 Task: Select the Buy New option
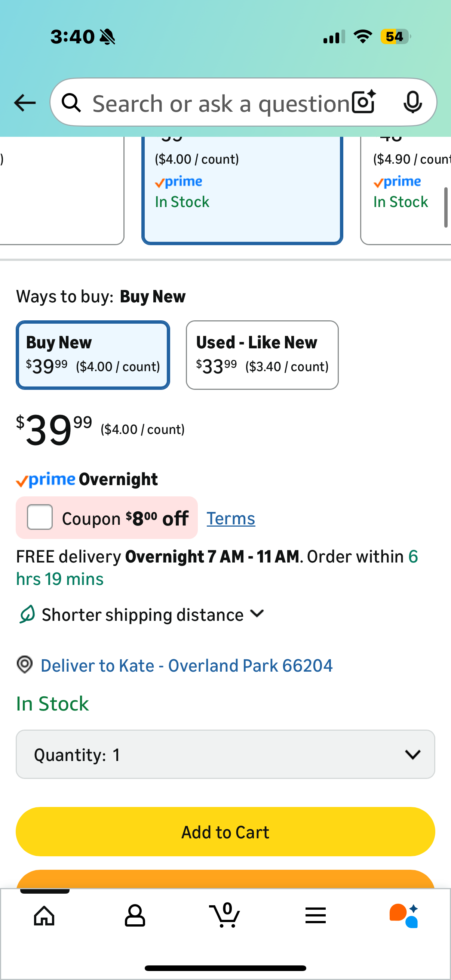tap(93, 355)
